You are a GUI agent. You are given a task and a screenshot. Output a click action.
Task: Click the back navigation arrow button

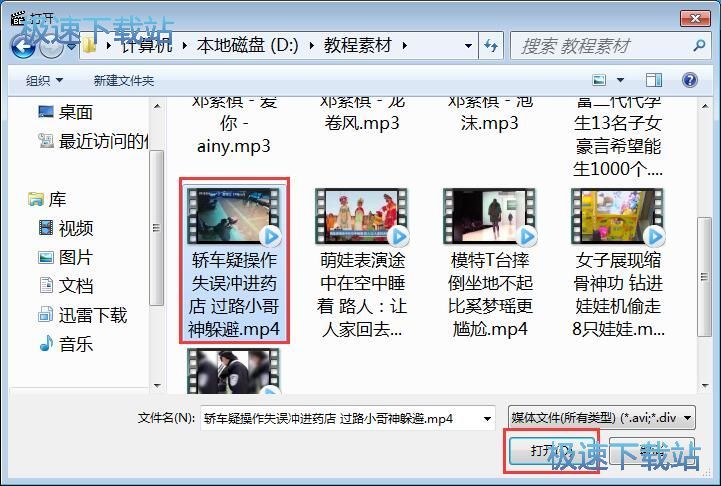(x=23, y=46)
